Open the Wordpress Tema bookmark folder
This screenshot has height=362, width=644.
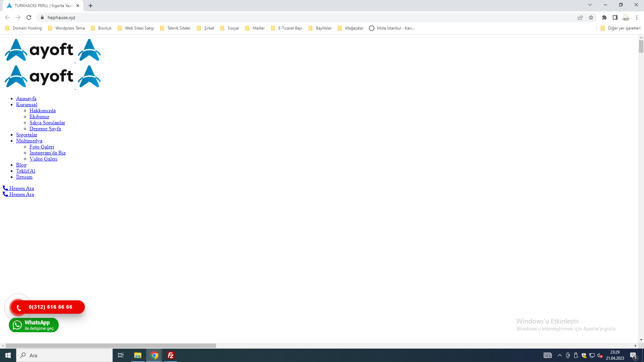point(66,28)
